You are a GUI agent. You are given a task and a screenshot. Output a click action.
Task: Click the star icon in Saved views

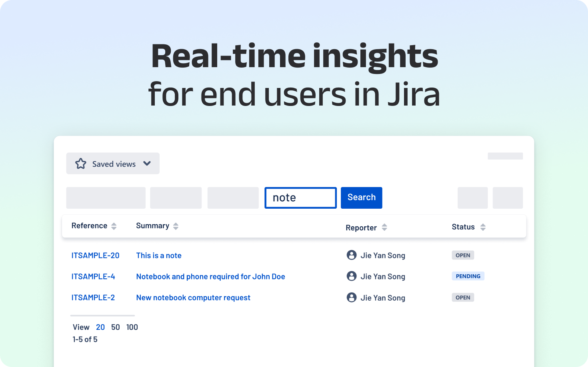pos(81,164)
